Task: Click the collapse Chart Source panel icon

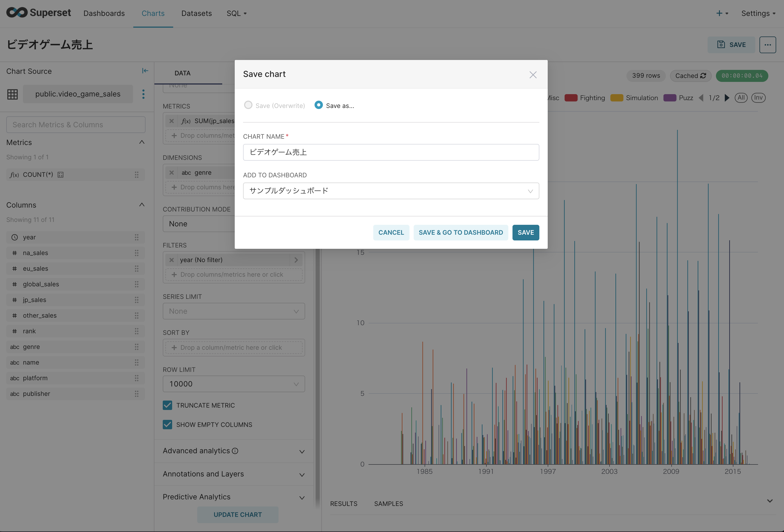Action: coord(146,71)
